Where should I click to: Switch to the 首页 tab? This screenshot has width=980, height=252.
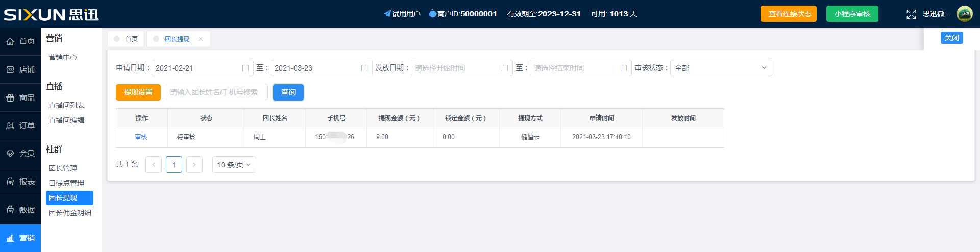click(127, 39)
